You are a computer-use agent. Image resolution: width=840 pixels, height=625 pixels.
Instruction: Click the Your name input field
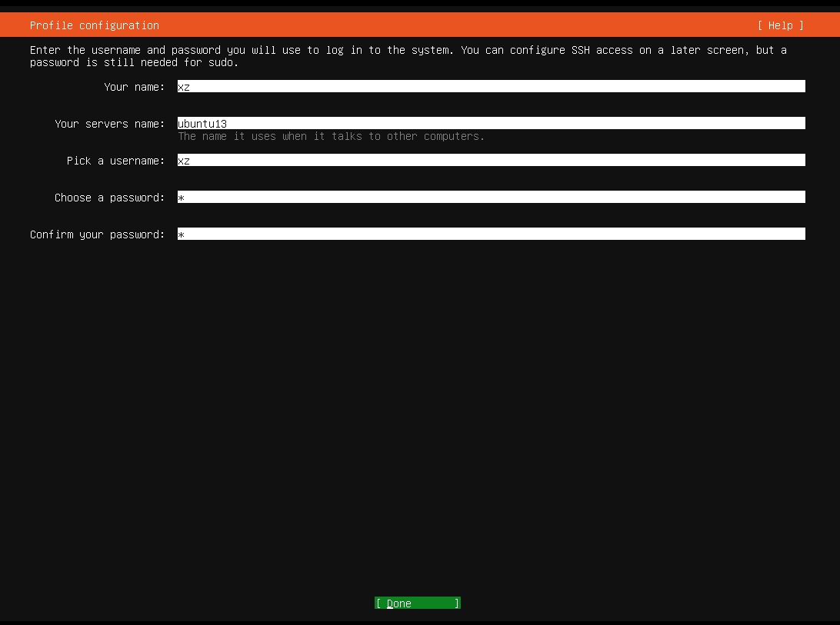[x=491, y=87]
